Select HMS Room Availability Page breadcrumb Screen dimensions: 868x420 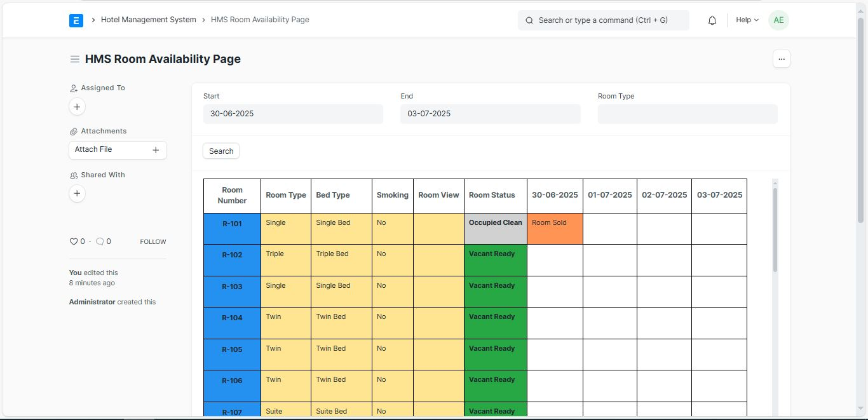pos(260,20)
